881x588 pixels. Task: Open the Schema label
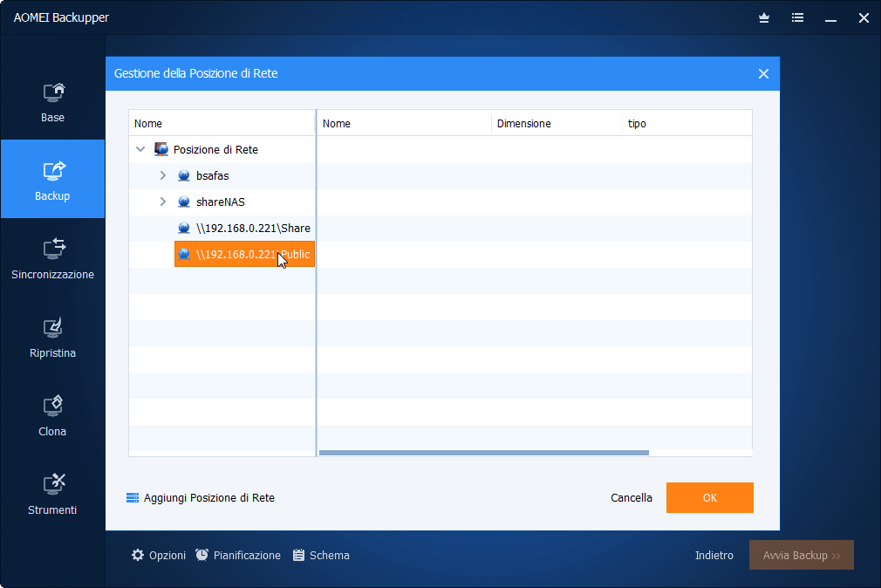(329, 556)
